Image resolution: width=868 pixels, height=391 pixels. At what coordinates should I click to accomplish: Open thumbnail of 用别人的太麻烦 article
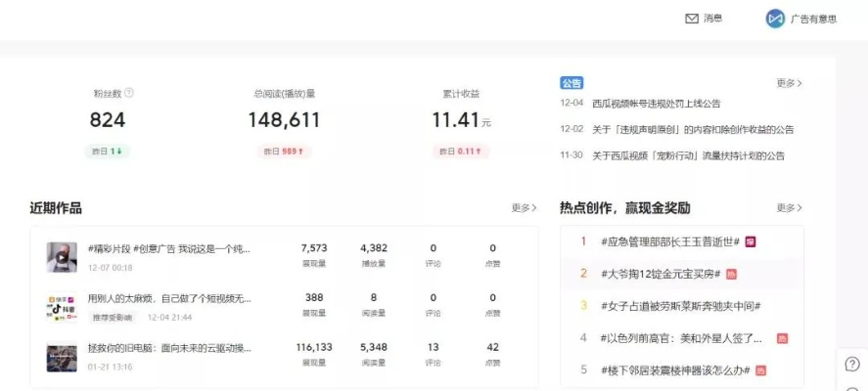point(62,308)
